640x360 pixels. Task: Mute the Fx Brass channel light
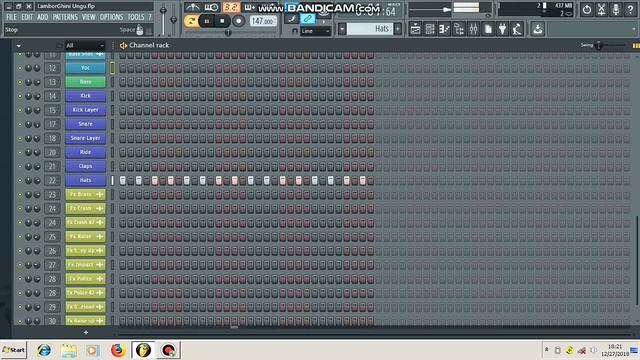(x=20, y=195)
